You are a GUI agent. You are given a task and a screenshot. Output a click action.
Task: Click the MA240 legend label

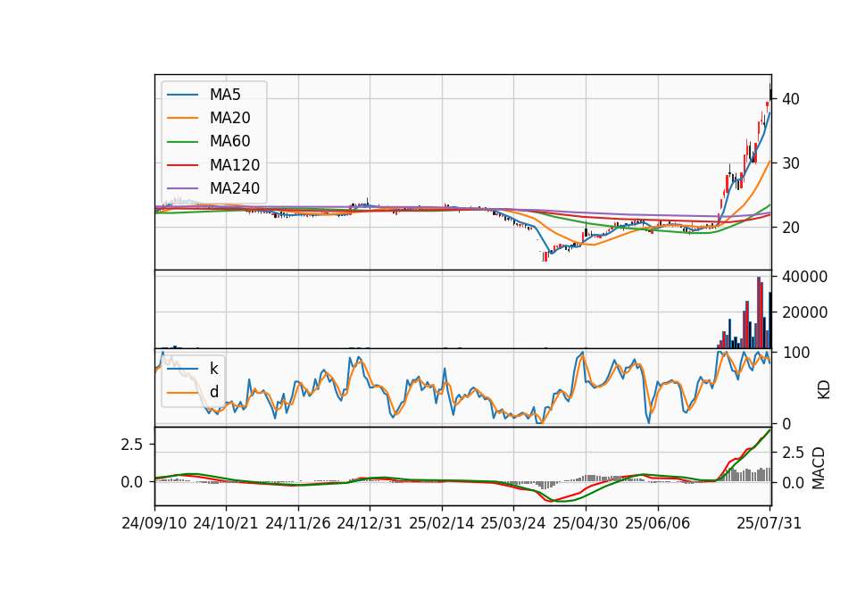[235, 188]
